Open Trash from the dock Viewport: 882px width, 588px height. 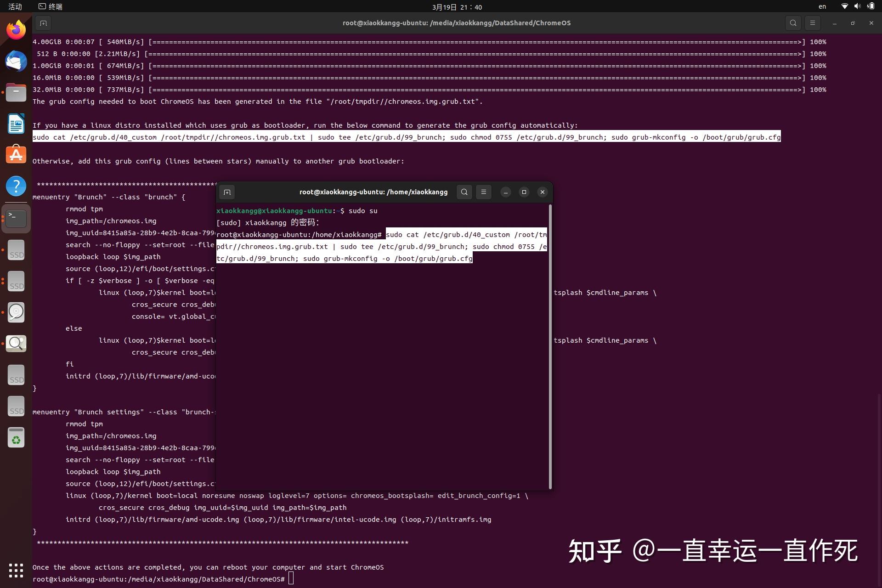(x=16, y=438)
